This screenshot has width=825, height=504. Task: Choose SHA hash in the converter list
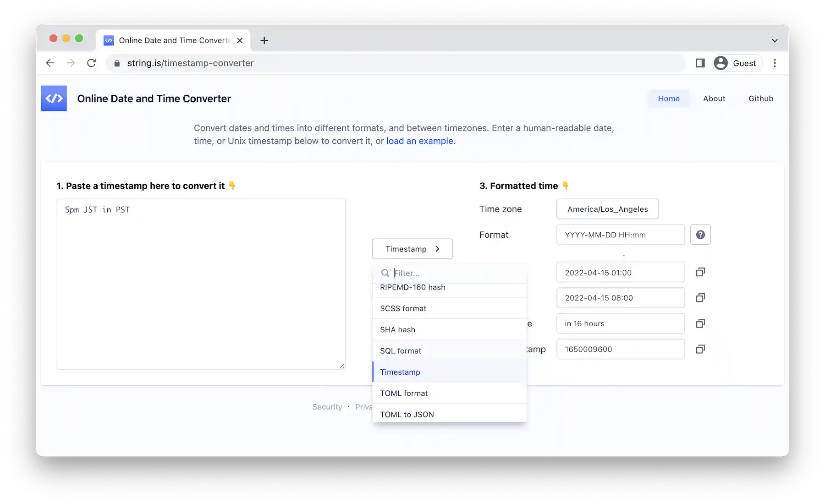click(x=397, y=329)
